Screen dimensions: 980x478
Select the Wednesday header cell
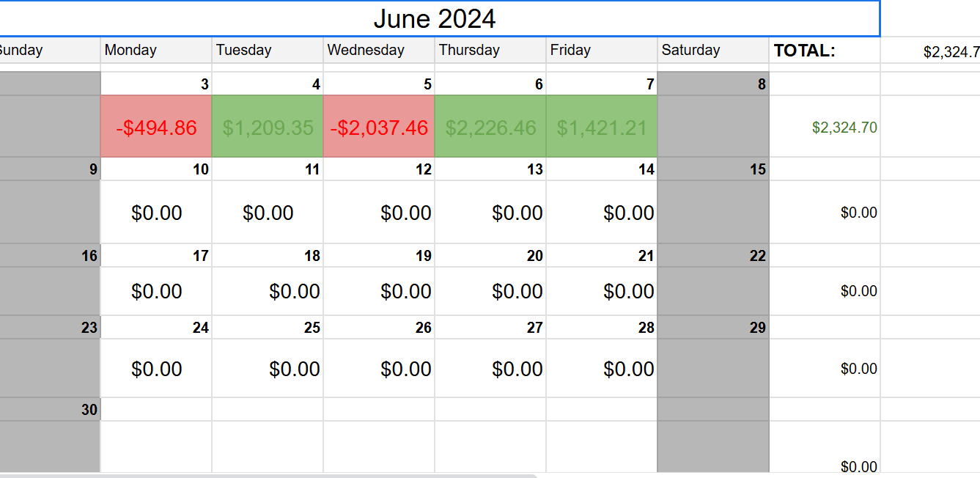[379, 51]
